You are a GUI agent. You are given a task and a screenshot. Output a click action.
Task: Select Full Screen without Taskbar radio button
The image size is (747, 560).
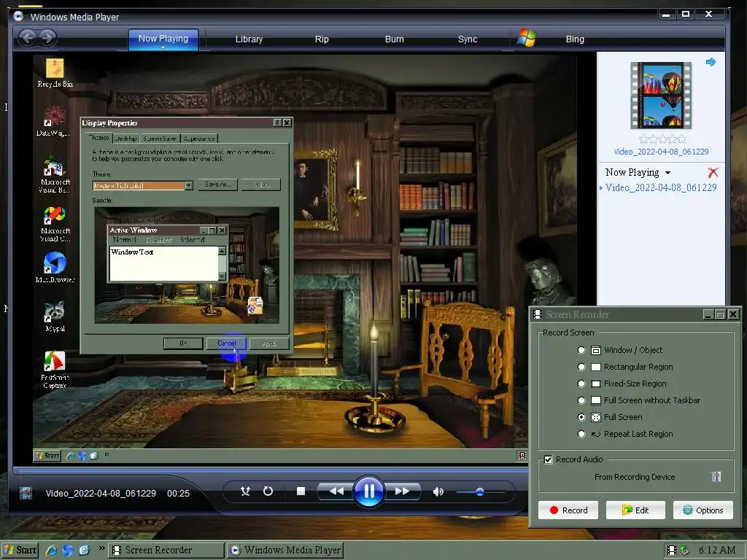581,400
